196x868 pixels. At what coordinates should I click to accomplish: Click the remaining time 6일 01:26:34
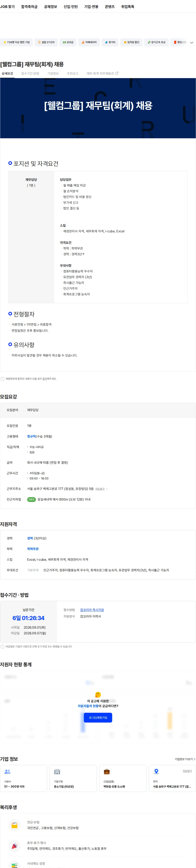29,618
